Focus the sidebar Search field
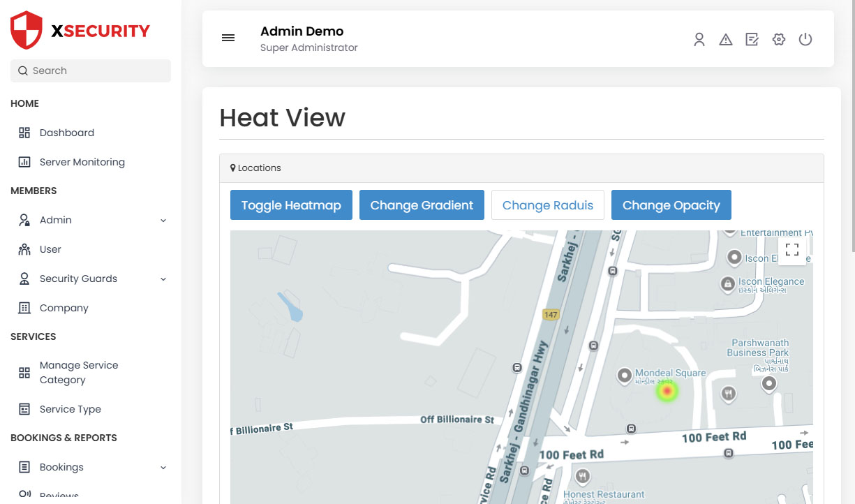 [x=91, y=71]
